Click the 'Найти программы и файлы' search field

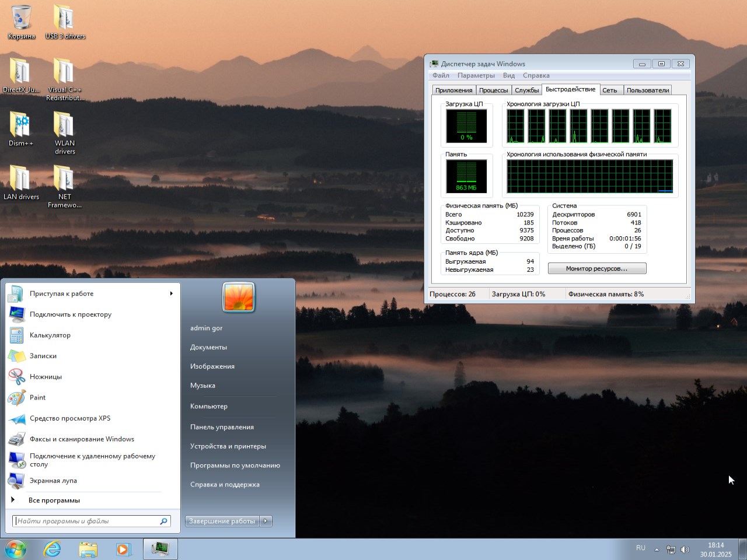coord(86,521)
